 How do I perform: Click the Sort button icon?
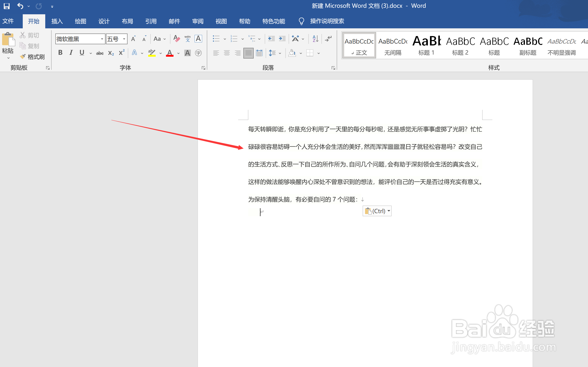(315, 39)
